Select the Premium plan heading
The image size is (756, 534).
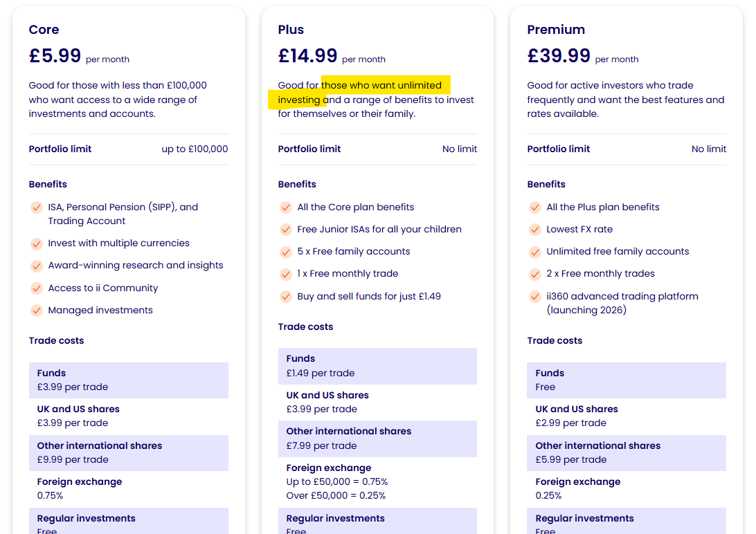click(556, 30)
